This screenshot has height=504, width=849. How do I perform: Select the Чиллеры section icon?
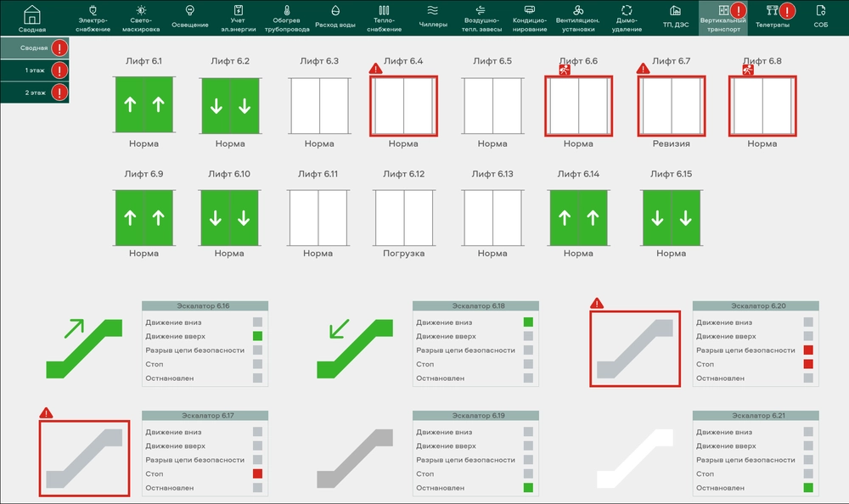pyautogui.click(x=432, y=11)
